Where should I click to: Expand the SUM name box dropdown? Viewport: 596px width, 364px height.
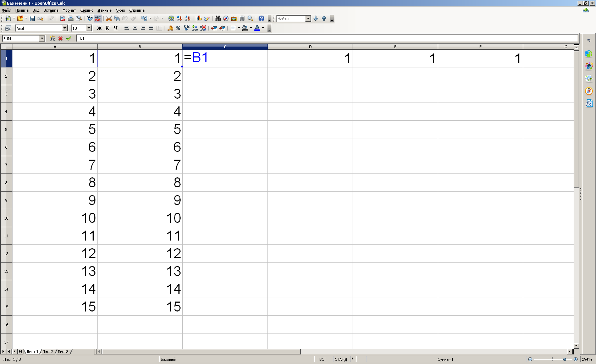click(x=42, y=39)
